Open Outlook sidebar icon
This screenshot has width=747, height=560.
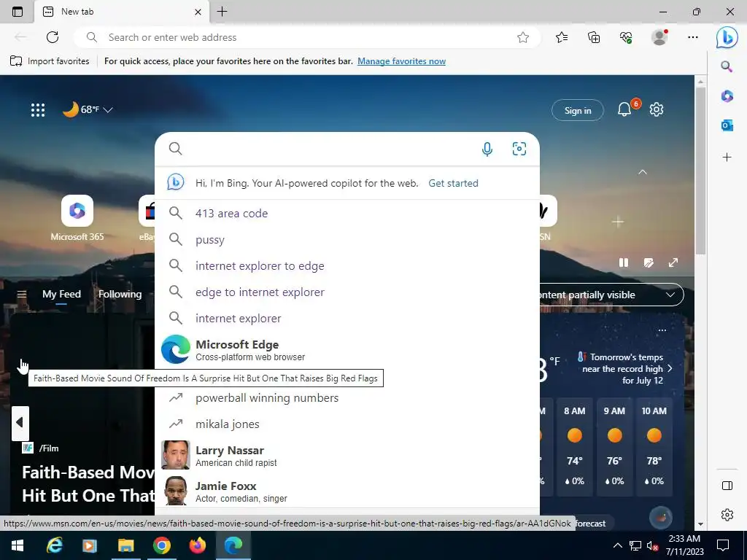point(727,125)
